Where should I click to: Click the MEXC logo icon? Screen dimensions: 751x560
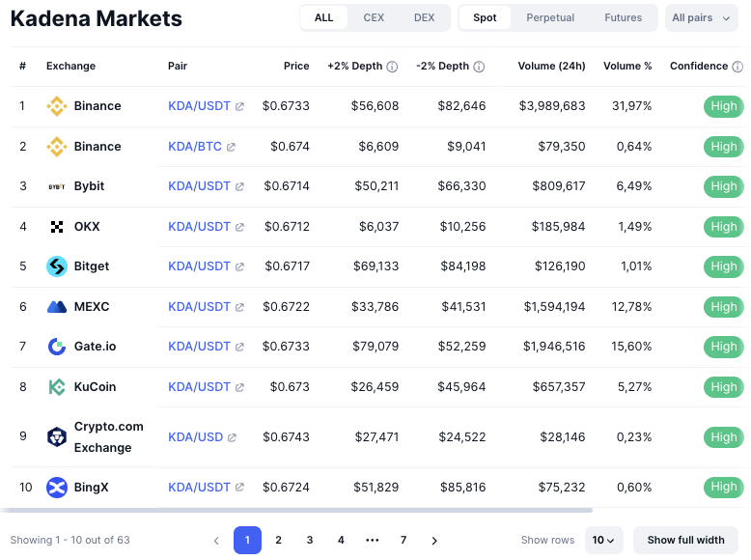click(x=57, y=307)
